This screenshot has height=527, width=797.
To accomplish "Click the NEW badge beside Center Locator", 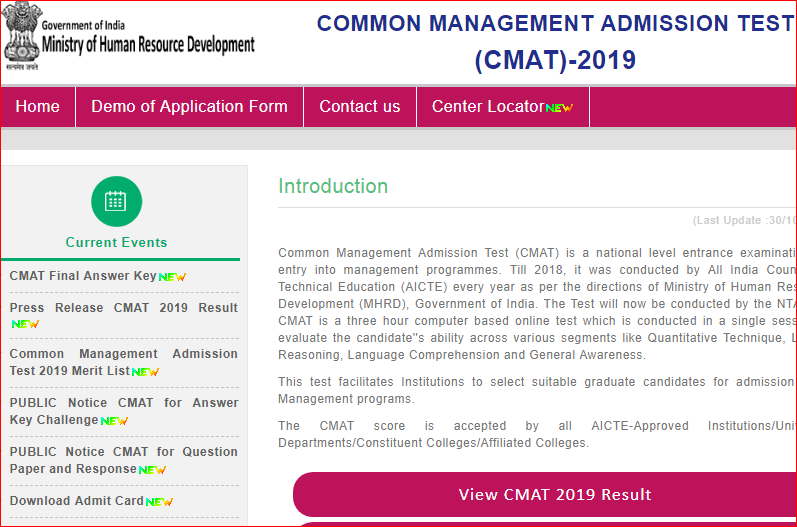I will point(559,108).
